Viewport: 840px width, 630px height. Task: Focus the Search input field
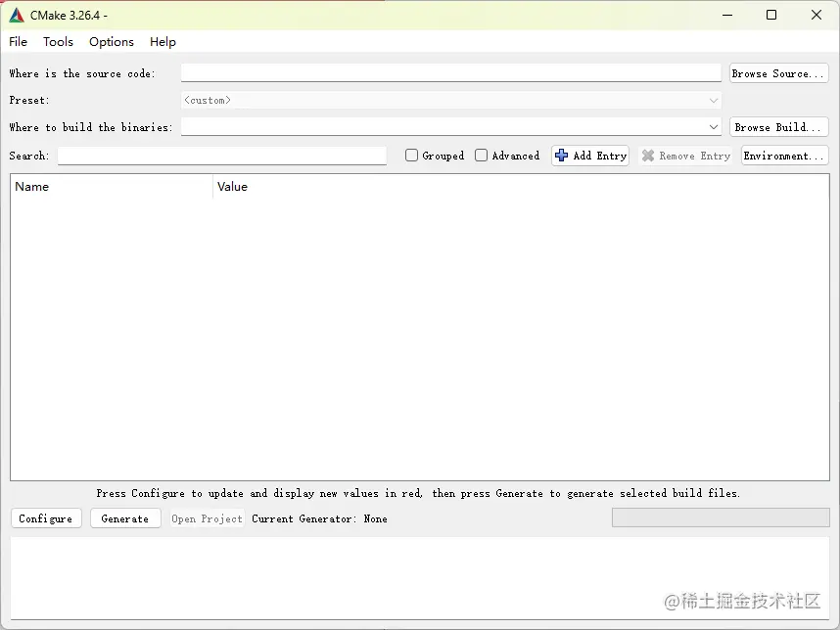click(x=222, y=156)
